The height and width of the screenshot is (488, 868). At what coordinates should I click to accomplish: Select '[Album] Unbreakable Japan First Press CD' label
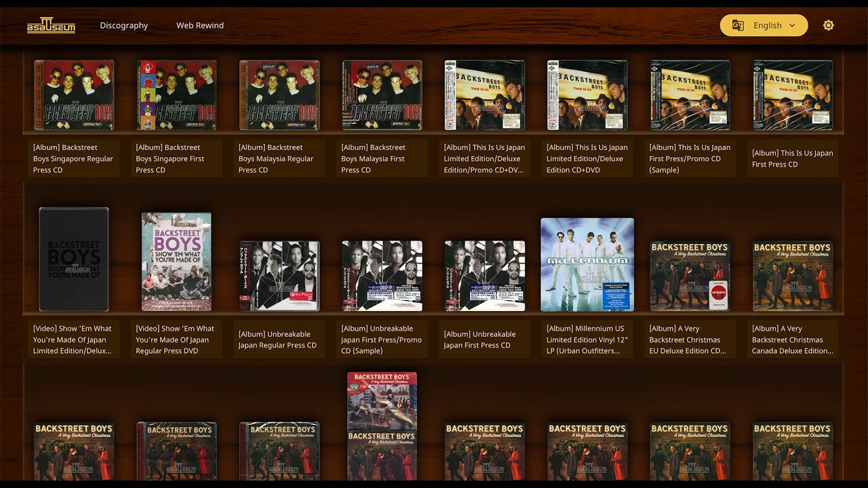click(x=485, y=340)
